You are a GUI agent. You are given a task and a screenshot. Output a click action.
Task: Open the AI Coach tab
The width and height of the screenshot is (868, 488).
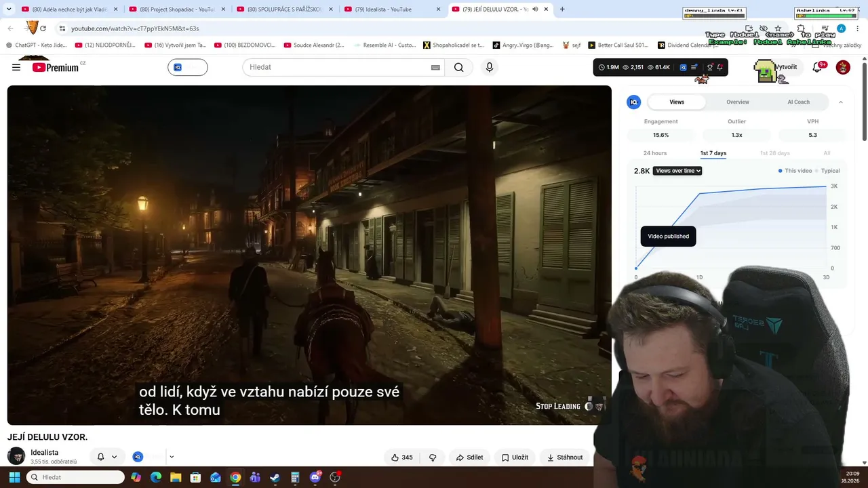click(x=798, y=102)
